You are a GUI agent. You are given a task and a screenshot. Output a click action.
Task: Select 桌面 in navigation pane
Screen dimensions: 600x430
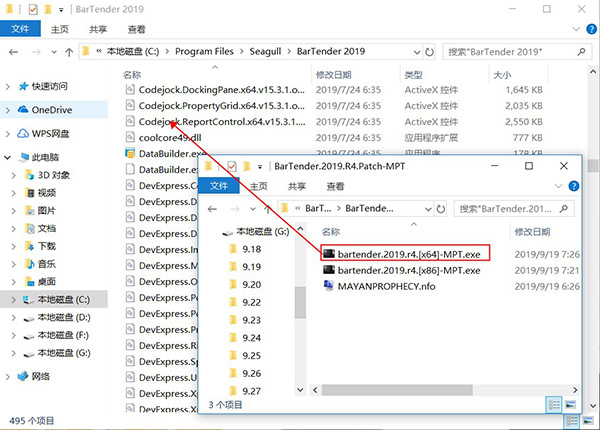coord(46,282)
